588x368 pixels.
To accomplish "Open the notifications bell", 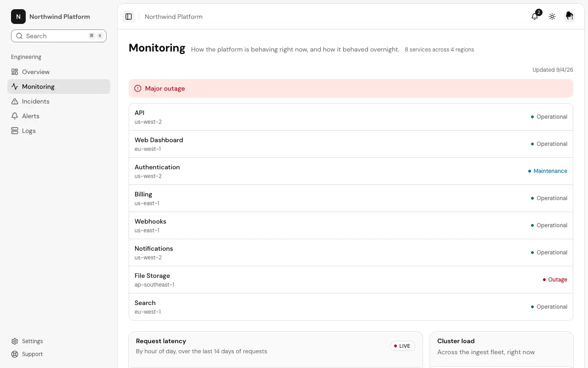I will pos(535,17).
